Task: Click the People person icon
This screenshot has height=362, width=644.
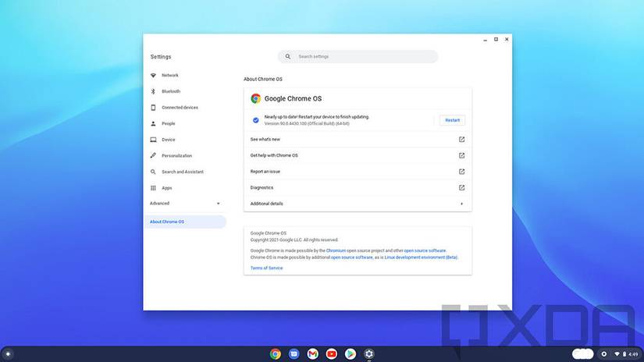Action: click(x=153, y=123)
